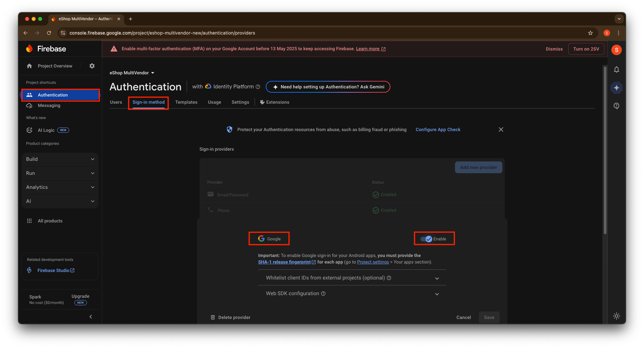Screen dimensions: 644x348
Task: Reload the page in the browser
Action: pos(49,33)
